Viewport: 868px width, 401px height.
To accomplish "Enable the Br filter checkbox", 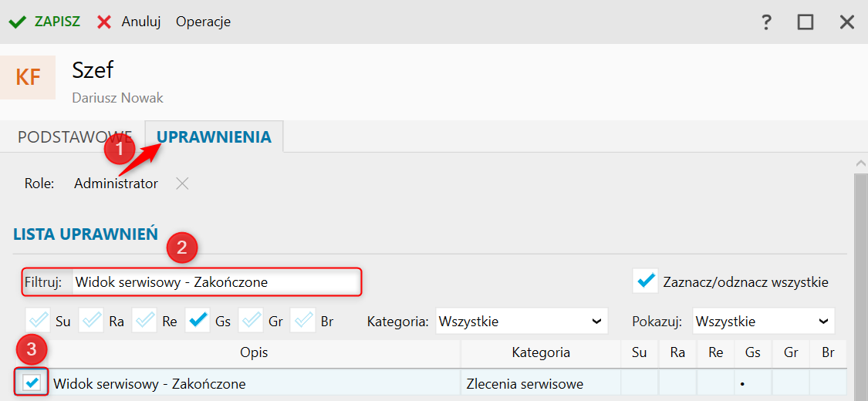I will 304,320.
